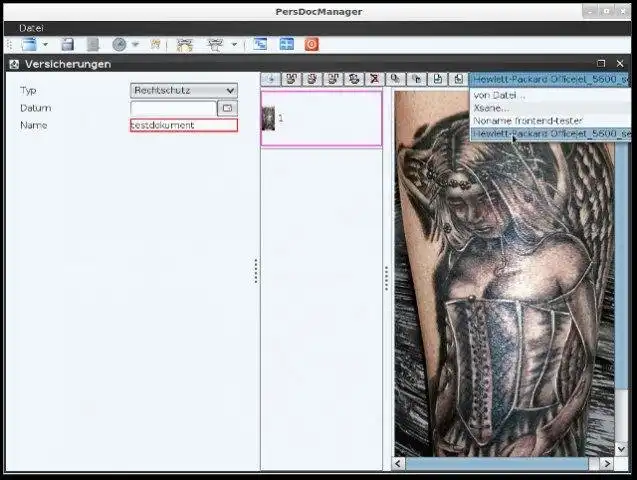Screen dimensions: 637x480
Task: Click the orange power exit icon
Action: [312, 44]
